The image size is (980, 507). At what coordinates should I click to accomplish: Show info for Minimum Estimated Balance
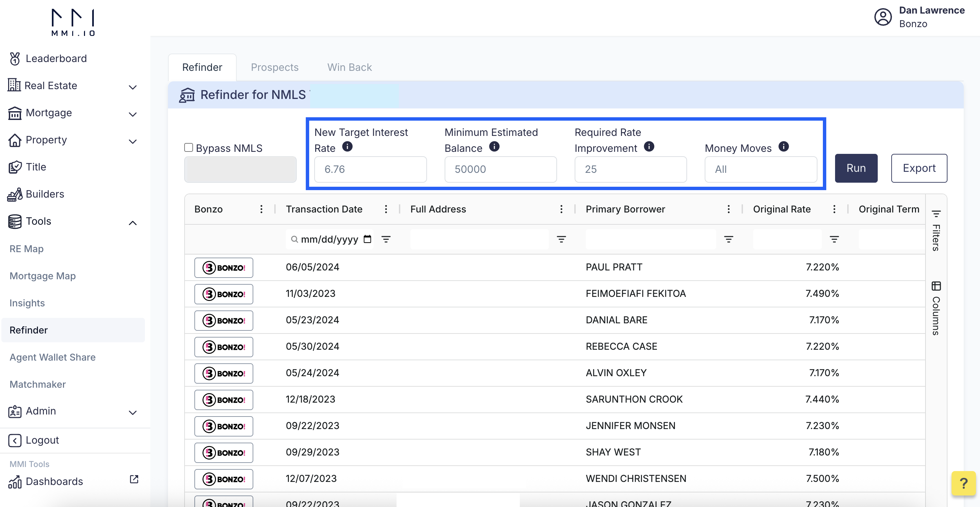coord(494,146)
